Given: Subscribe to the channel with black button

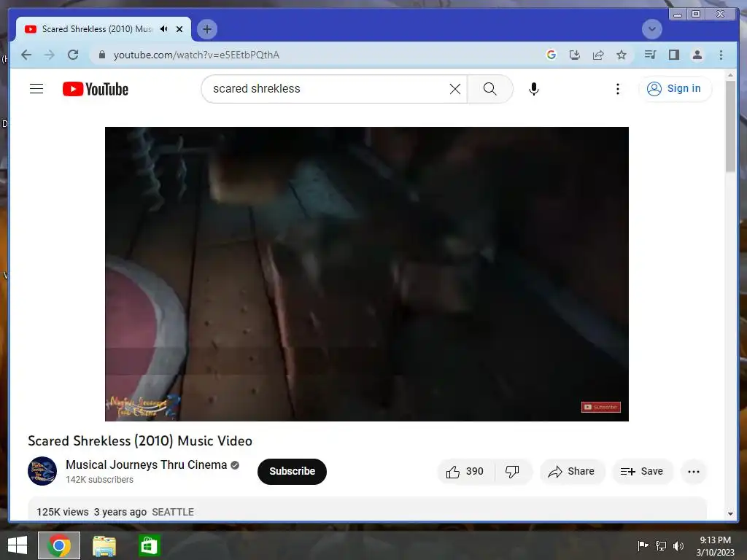Looking at the screenshot, I should point(292,472).
